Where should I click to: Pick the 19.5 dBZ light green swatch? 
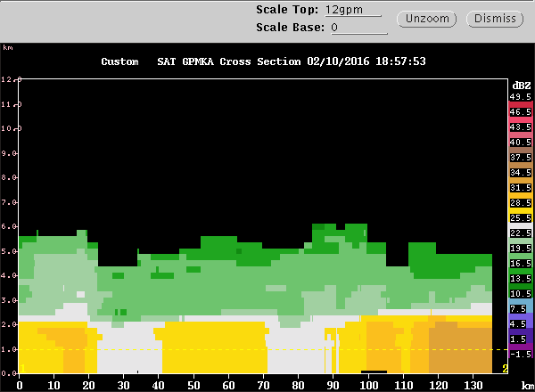pos(520,248)
